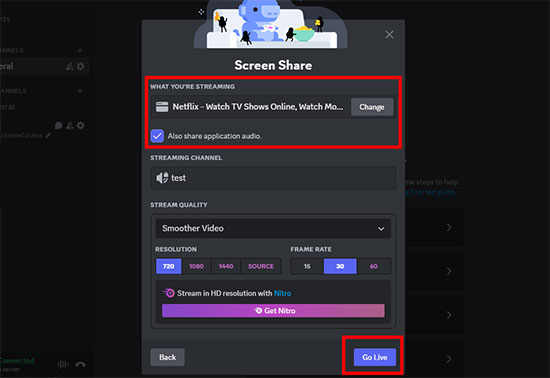Click the noise suppression waveform icon
The height and width of the screenshot is (378, 550).
pos(63,364)
